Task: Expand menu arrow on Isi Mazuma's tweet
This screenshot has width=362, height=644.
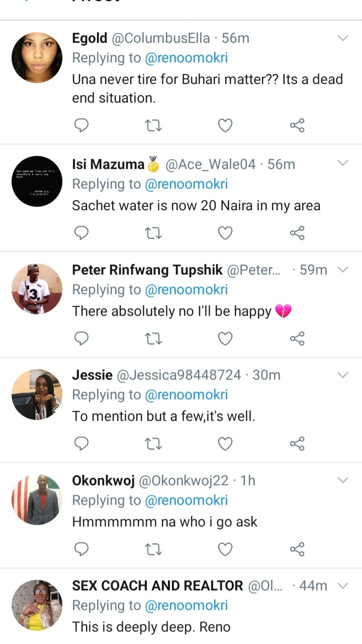Action: (x=342, y=163)
